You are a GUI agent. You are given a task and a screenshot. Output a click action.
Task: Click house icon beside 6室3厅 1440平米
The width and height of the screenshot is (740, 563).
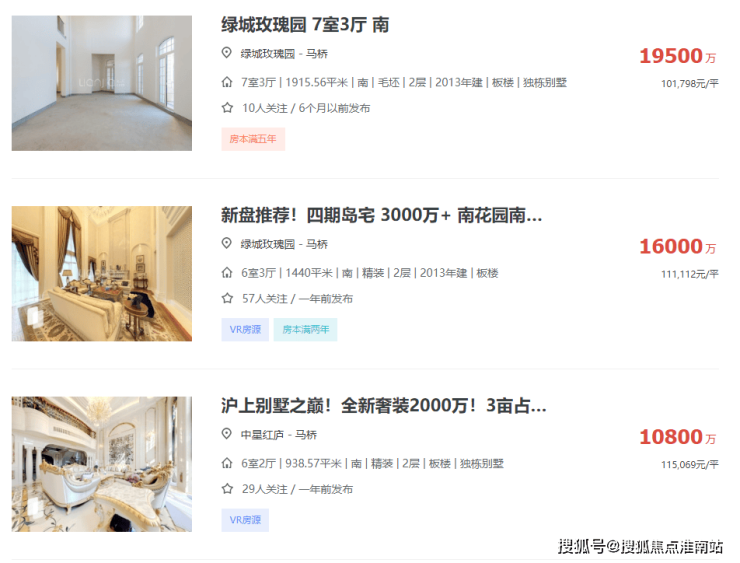click(x=227, y=273)
